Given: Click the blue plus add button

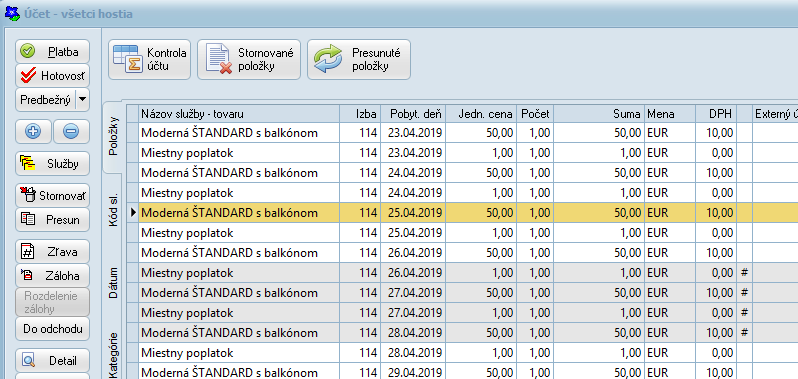Looking at the screenshot, I should 34,132.
